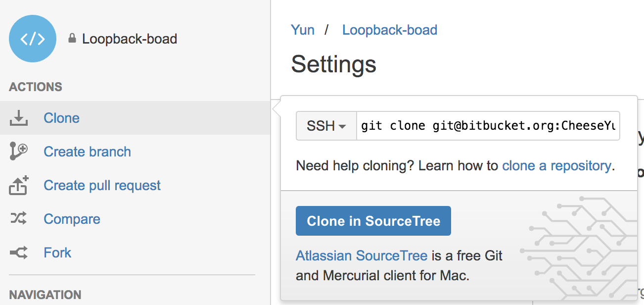Choose Fork from the Actions list
Screen dimensions: 644x305
click(x=57, y=253)
